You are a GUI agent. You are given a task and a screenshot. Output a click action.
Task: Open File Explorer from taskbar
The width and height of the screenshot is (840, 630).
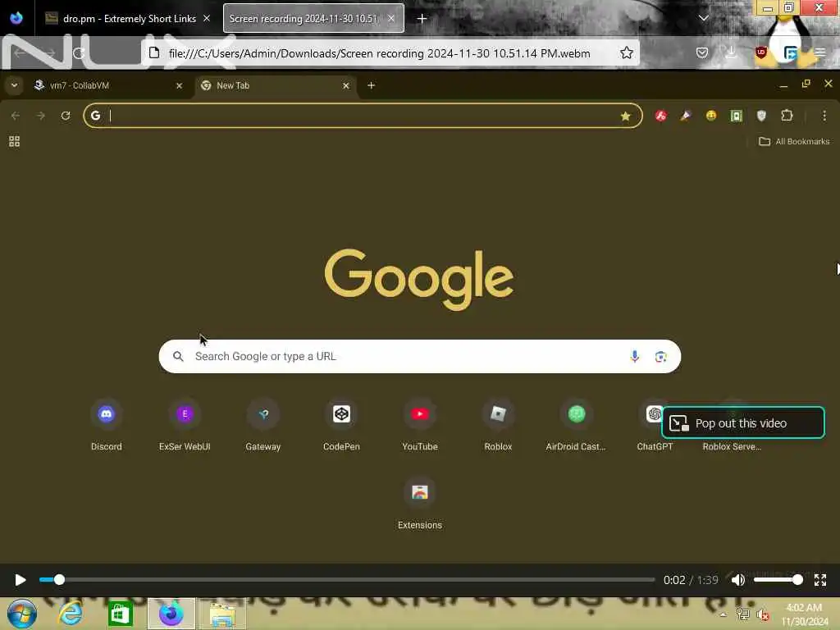tap(222, 614)
